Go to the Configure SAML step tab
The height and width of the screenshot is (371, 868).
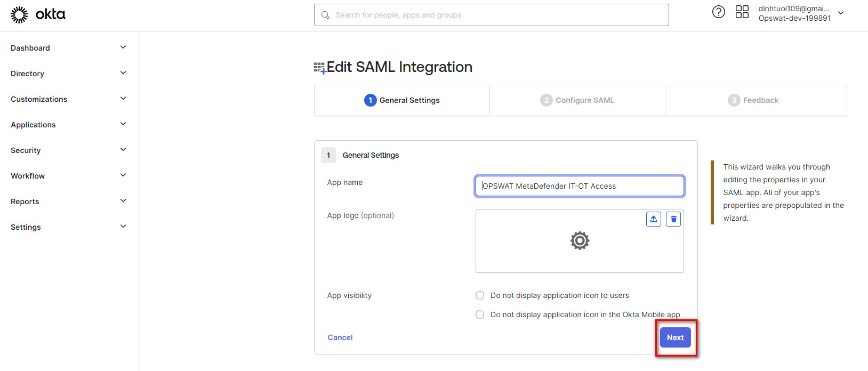(x=577, y=100)
